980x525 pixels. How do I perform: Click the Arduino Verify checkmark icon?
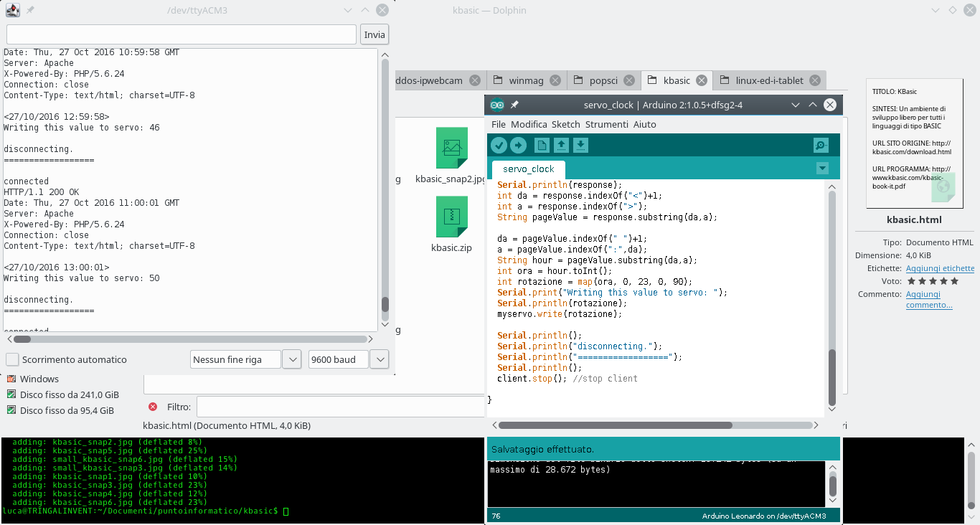coord(499,146)
